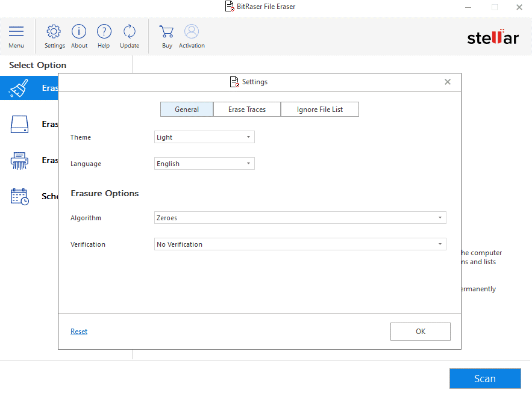Click the Select Option heading
This screenshot has height=399, width=532.
click(x=38, y=65)
